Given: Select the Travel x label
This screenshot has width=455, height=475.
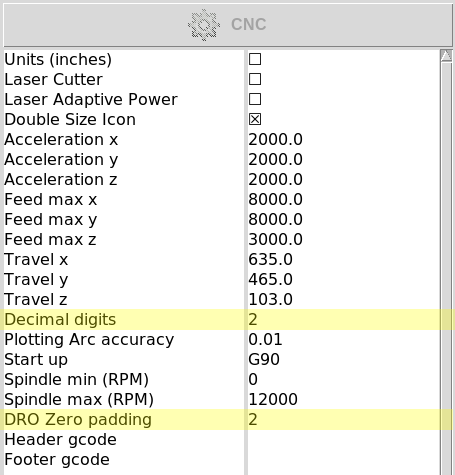Looking at the screenshot, I should pyautogui.click(x=36, y=259).
